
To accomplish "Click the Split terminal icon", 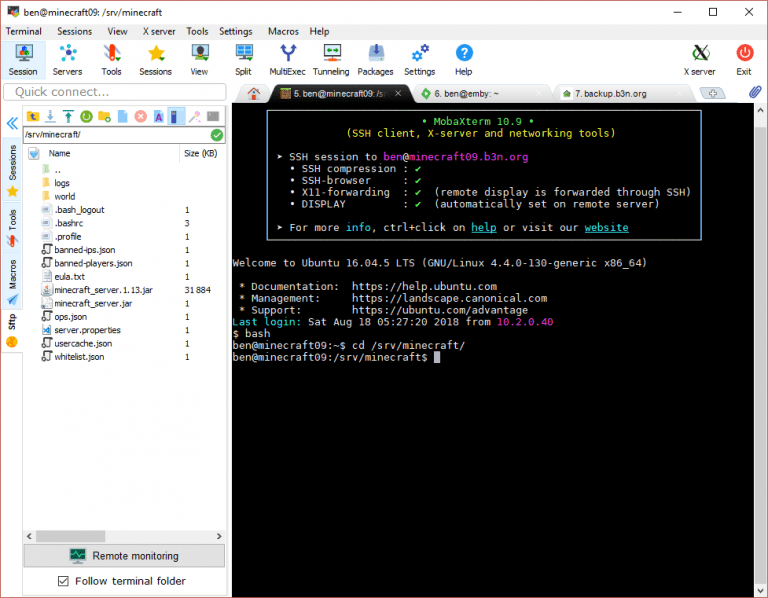I will [243, 58].
